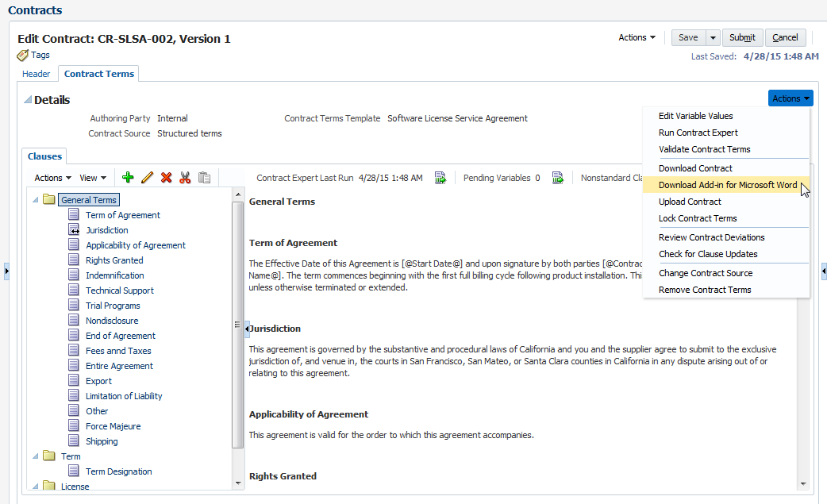The width and height of the screenshot is (827, 504).
Task: Click the green plus add clause icon
Action: click(128, 178)
